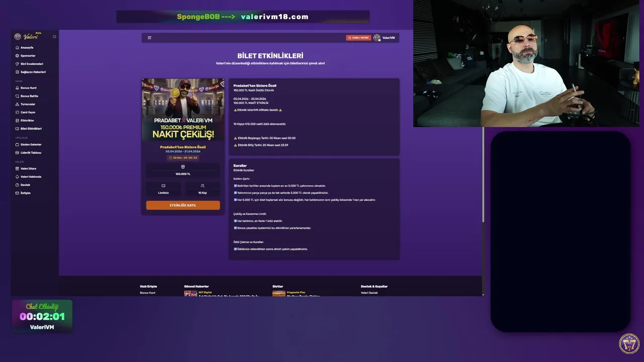Click the 'Kurallar' section heading
This screenshot has height=362, width=644.
(x=240, y=165)
